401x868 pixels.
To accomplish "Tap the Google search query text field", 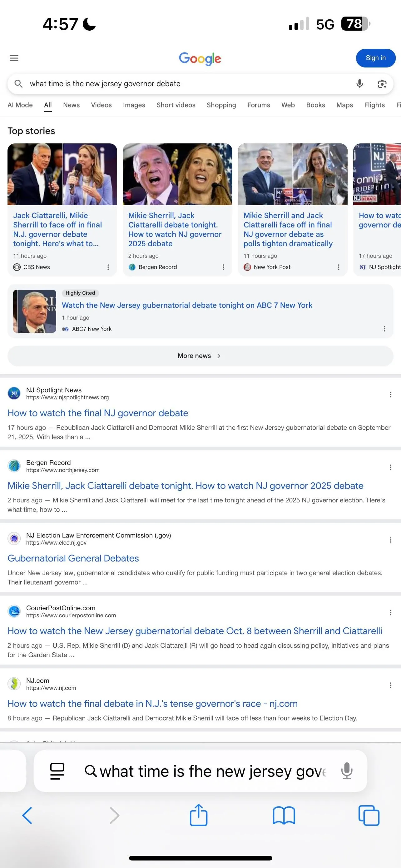I will (182, 83).
